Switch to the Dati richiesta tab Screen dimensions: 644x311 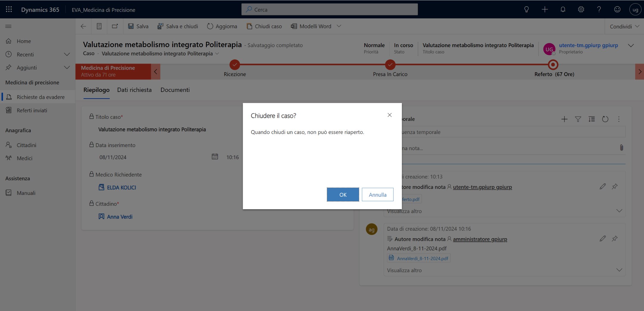click(x=134, y=90)
